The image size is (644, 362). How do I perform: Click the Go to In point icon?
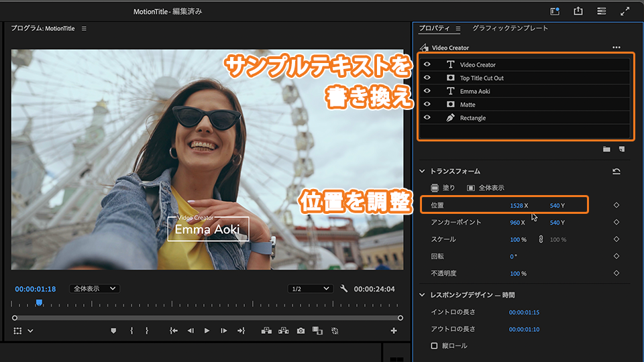pyautogui.click(x=174, y=330)
